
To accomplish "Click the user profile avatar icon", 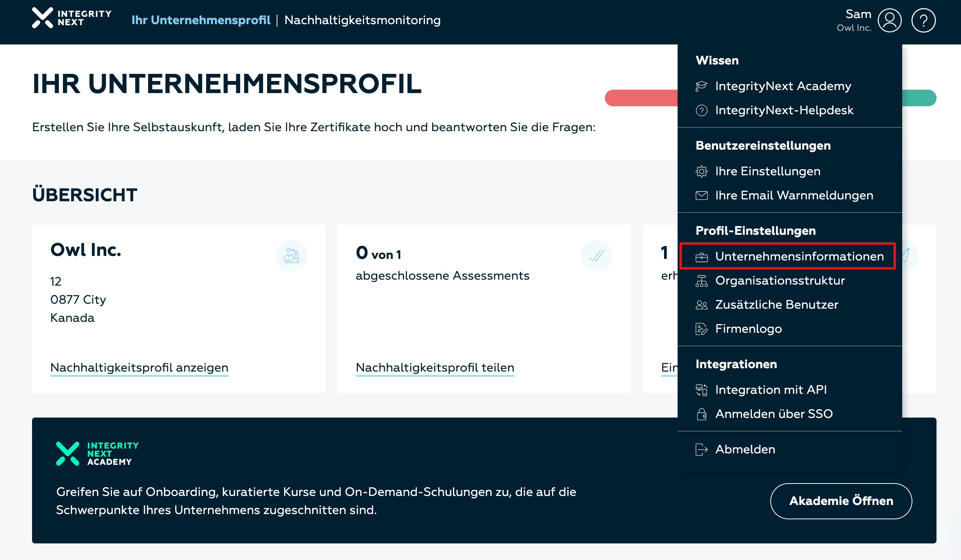I will coord(889,21).
